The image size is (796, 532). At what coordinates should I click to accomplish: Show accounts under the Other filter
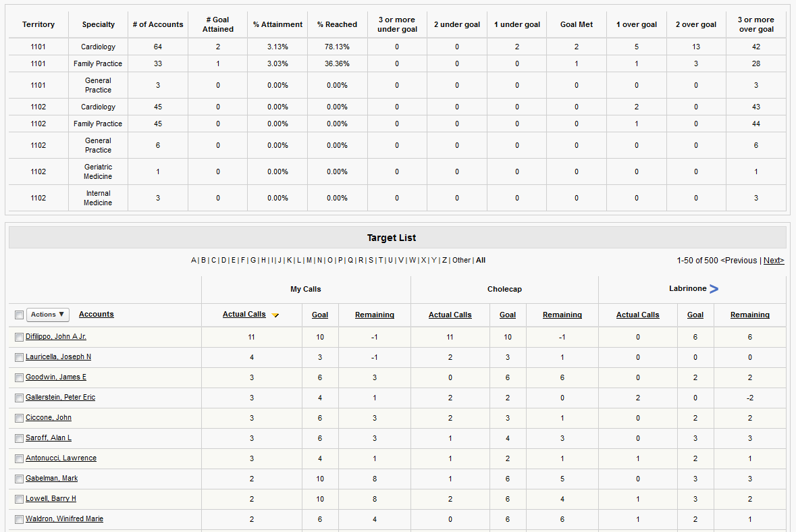click(461, 261)
